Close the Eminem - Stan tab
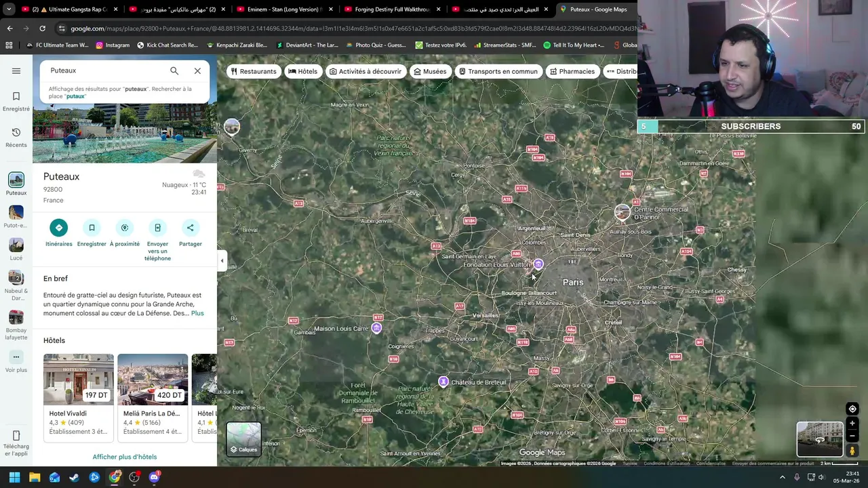This screenshot has height=488, width=868. pos(330,9)
